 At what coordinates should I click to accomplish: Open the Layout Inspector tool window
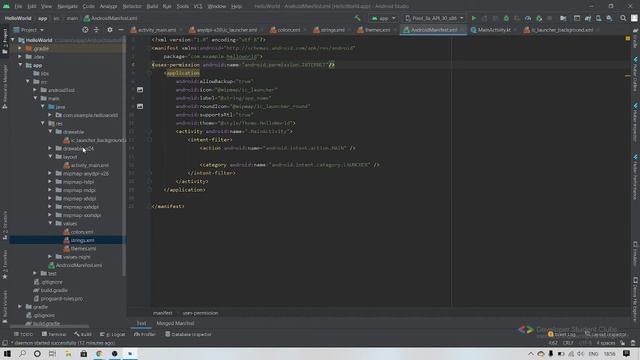pos(606,334)
